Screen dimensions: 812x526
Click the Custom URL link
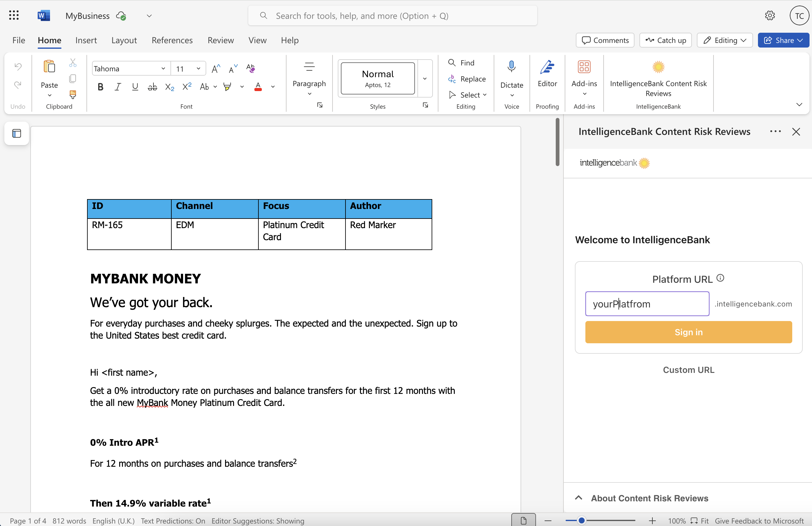(688, 370)
